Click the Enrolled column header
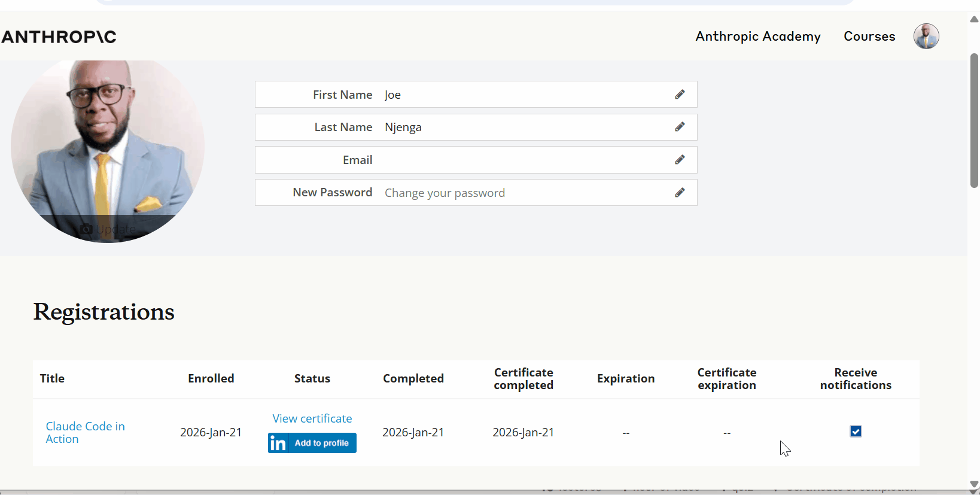Image resolution: width=980 pixels, height=495 pixels. click(x=211, y=378)
